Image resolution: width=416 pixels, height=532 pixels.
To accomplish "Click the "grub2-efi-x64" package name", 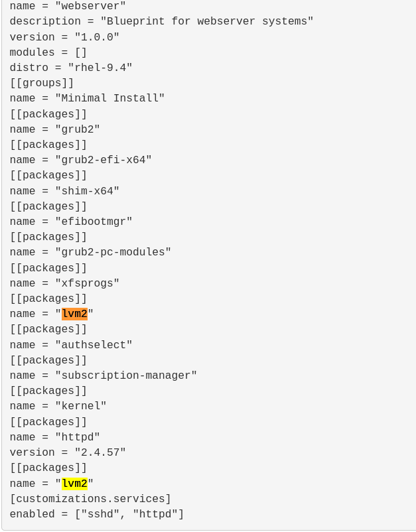I will click(104, 160).
